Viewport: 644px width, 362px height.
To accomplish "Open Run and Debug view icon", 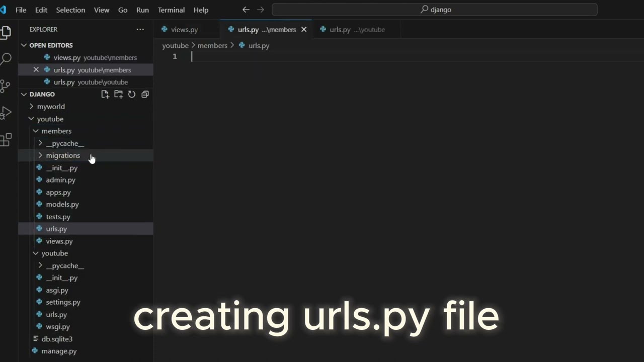I will 6,113.
